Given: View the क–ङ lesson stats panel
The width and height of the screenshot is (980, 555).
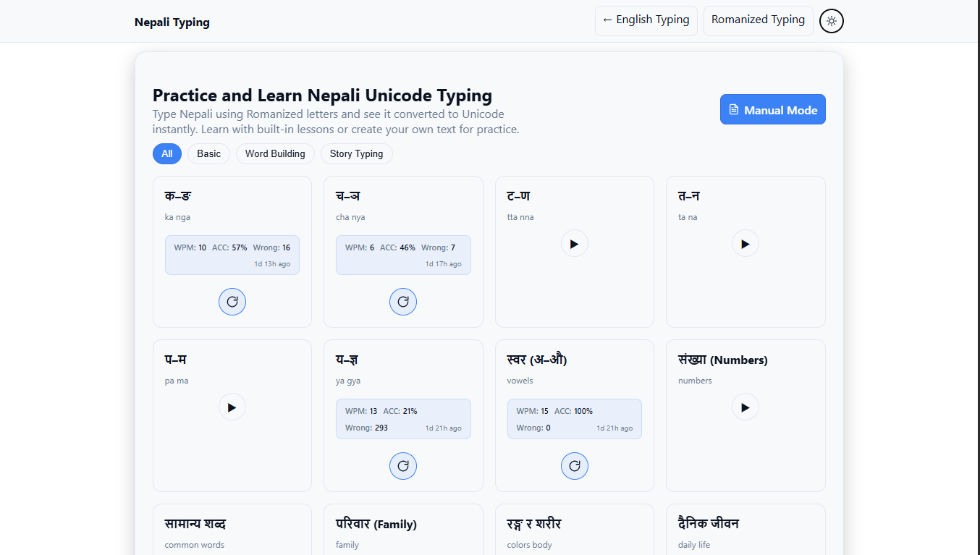Looking at the screenshot, I should [x=232, y=255].
